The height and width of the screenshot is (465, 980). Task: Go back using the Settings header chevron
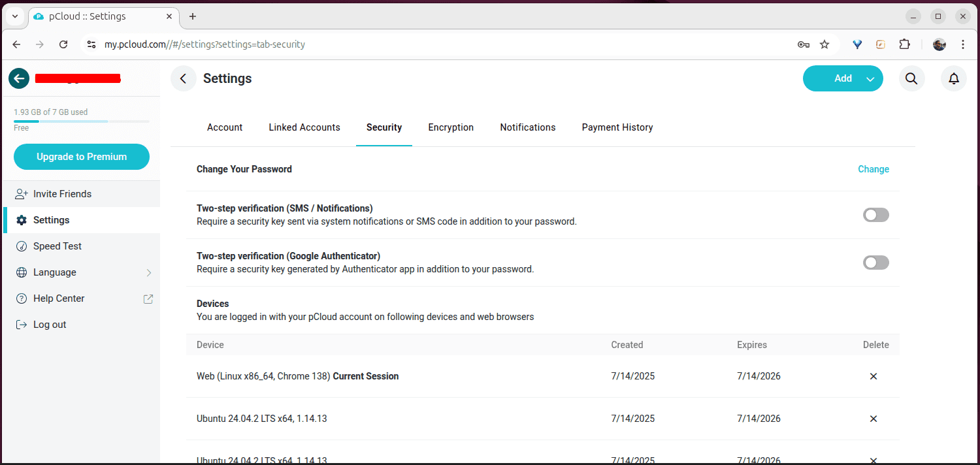(x=184, y=78)
